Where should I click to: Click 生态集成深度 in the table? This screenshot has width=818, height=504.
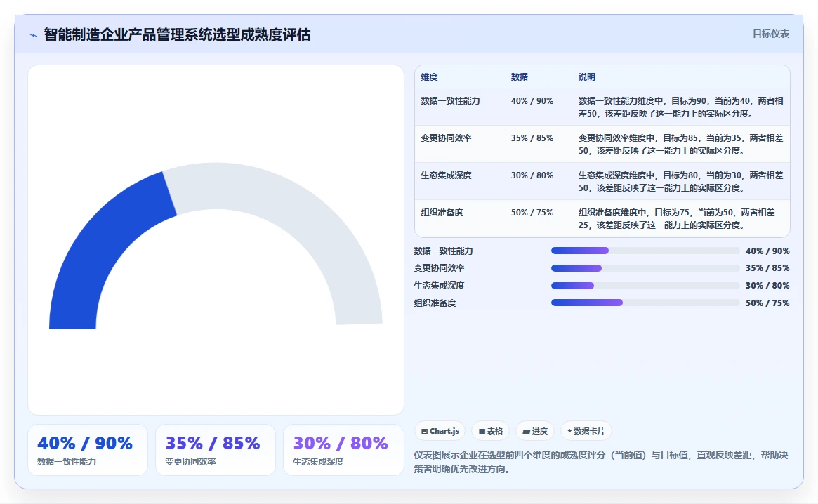(446, 175)
